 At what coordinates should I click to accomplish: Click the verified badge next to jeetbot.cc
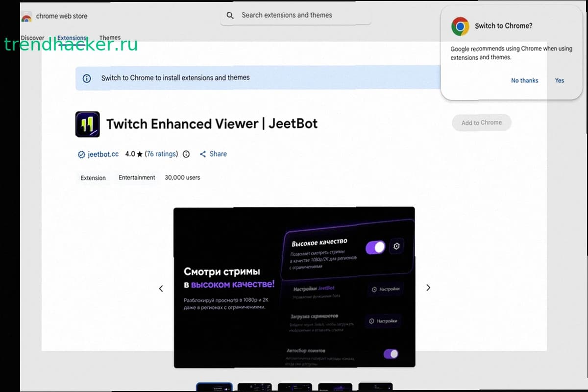coord(82,154)
